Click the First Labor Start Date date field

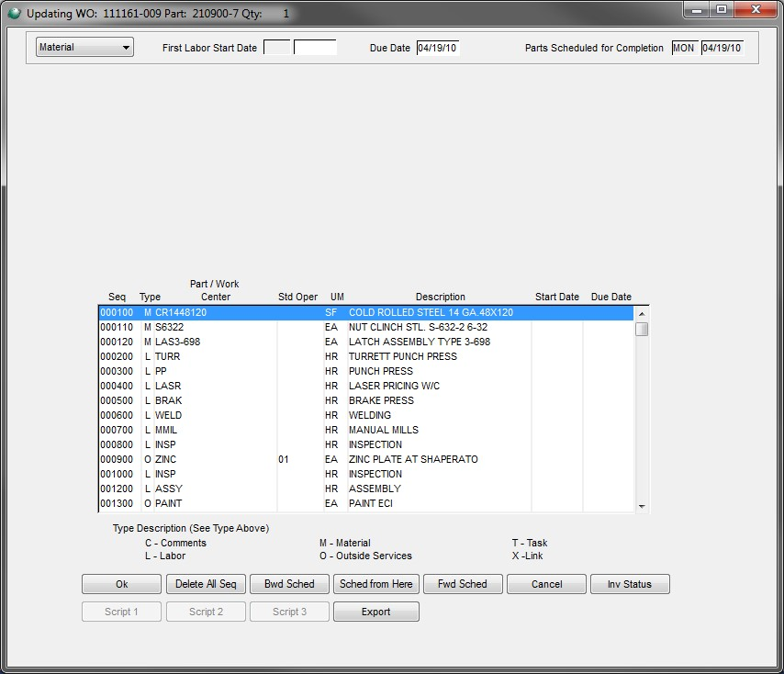click(x=315, y=48)
